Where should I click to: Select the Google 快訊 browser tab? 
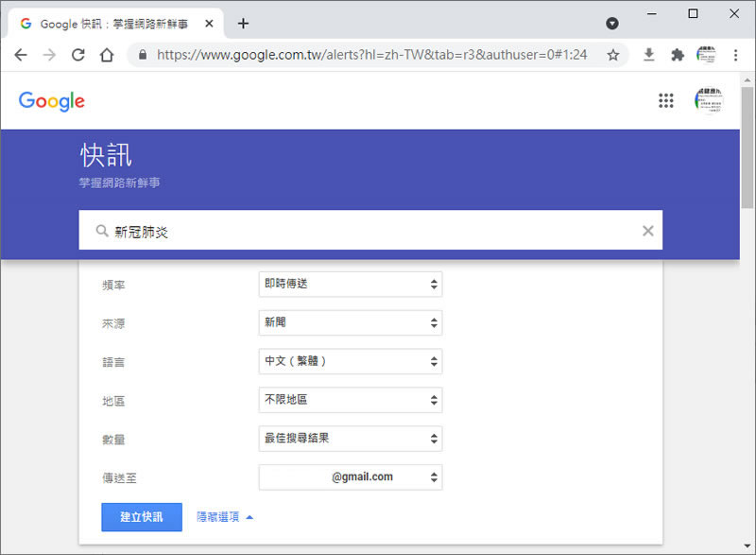coord(115,24)
